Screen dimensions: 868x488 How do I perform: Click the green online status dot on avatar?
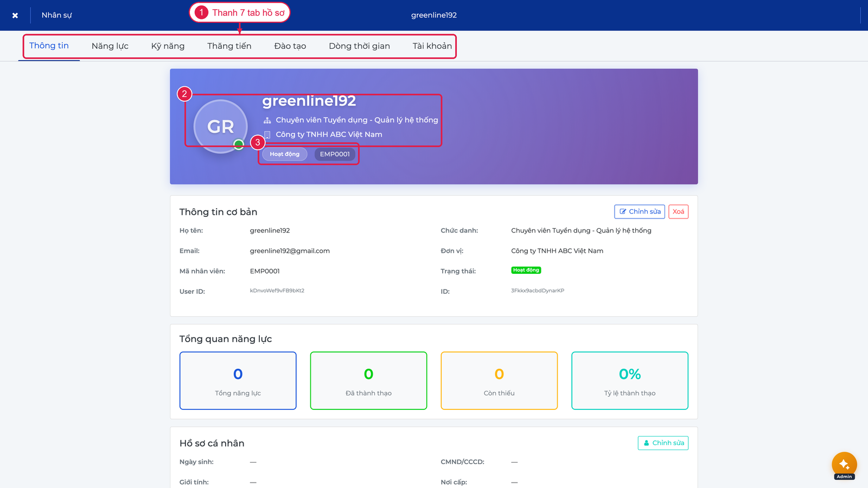[239, 144]
